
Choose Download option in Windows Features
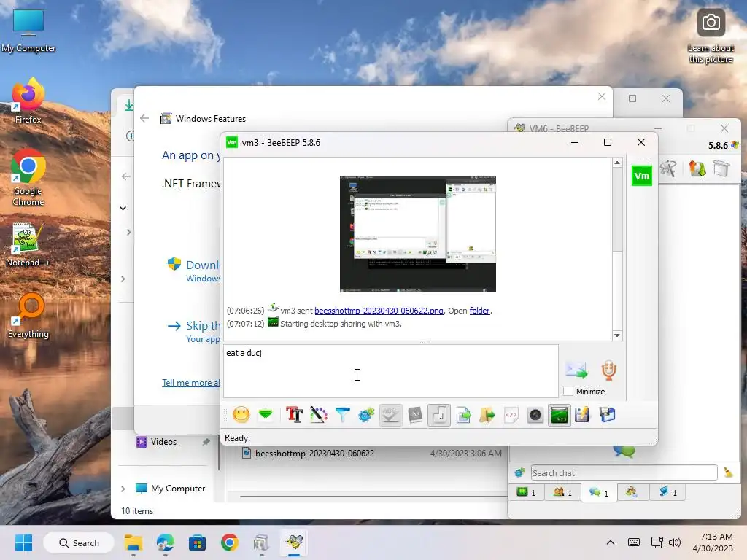[x=194, y=271]
